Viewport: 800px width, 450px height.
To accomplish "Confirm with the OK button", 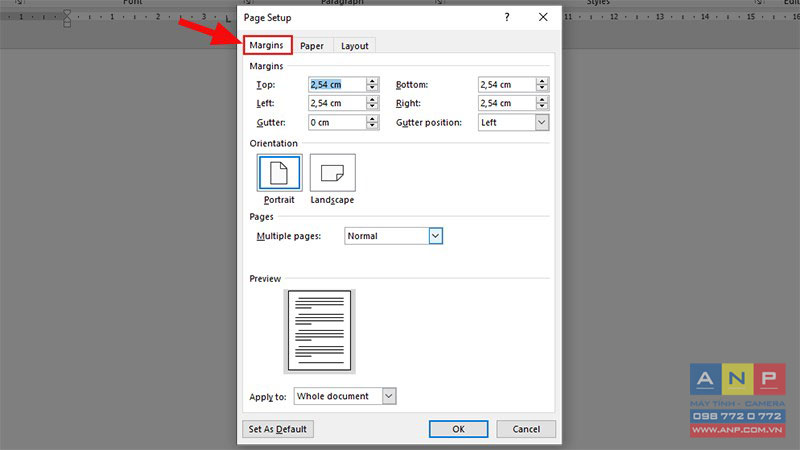I will pos(458,429).
